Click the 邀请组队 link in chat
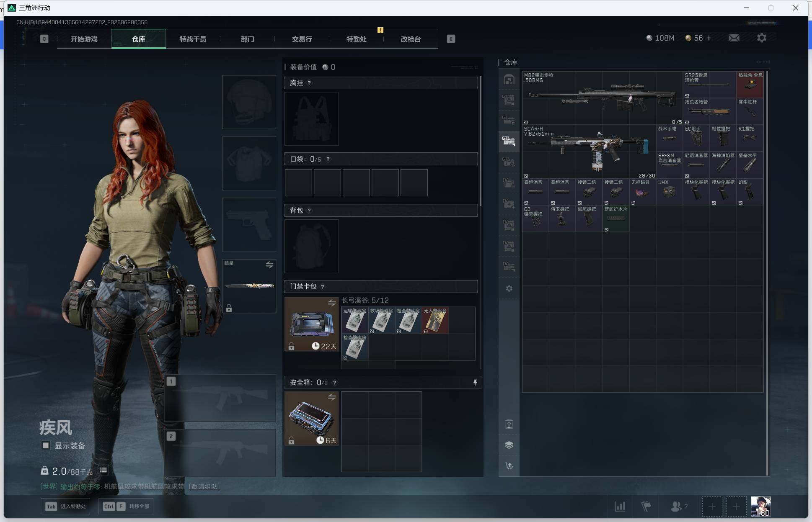This screenshot has width=812, height=522. coord(204,486)
